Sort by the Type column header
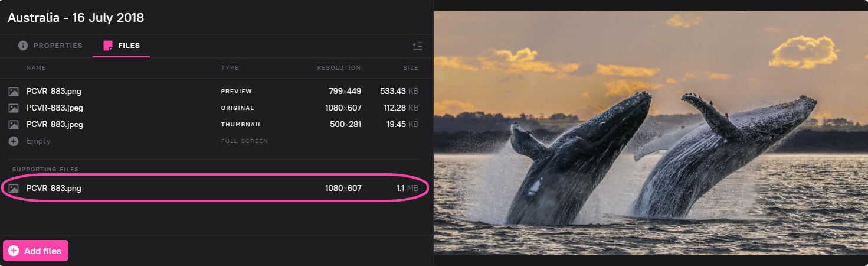The height and width of the screenshot is (266, 868). [x=230, y=68]
